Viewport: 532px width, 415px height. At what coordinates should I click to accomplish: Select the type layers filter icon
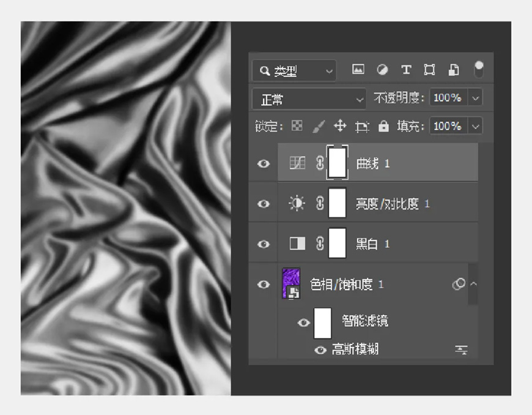pos(405,69)
